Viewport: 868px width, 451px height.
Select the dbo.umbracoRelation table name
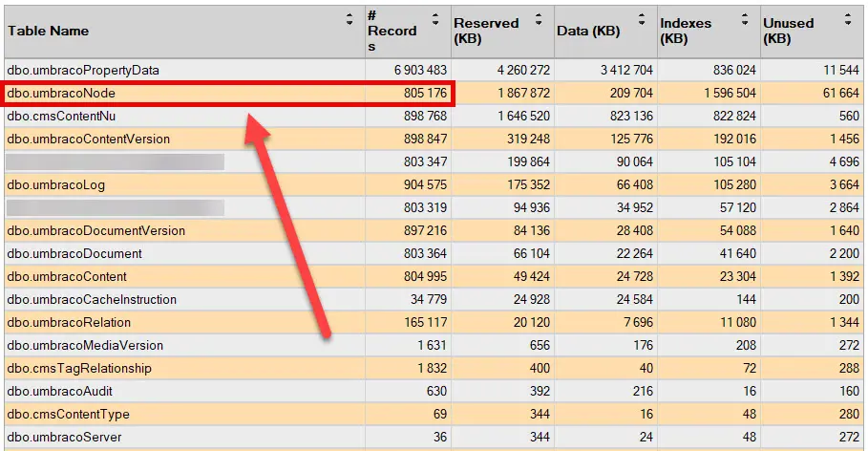[69, 322]
